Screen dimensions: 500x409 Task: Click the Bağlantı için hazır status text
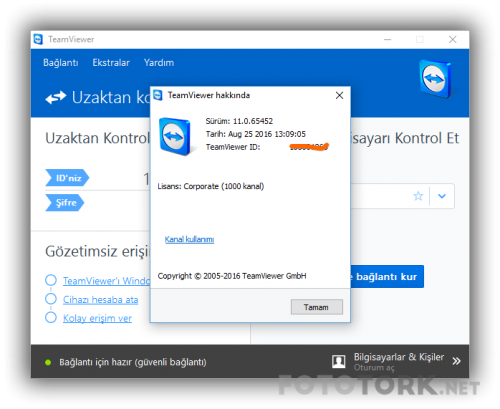tap(133, 362)
